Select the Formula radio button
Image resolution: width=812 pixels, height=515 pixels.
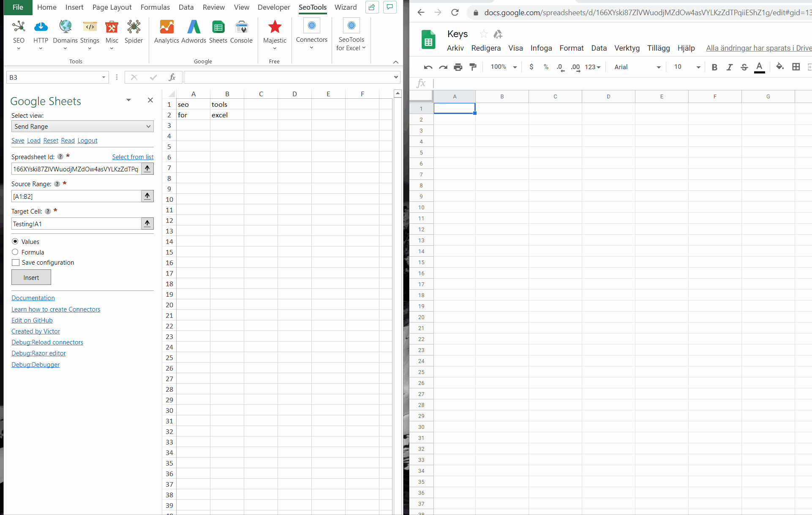click(15, 252)
